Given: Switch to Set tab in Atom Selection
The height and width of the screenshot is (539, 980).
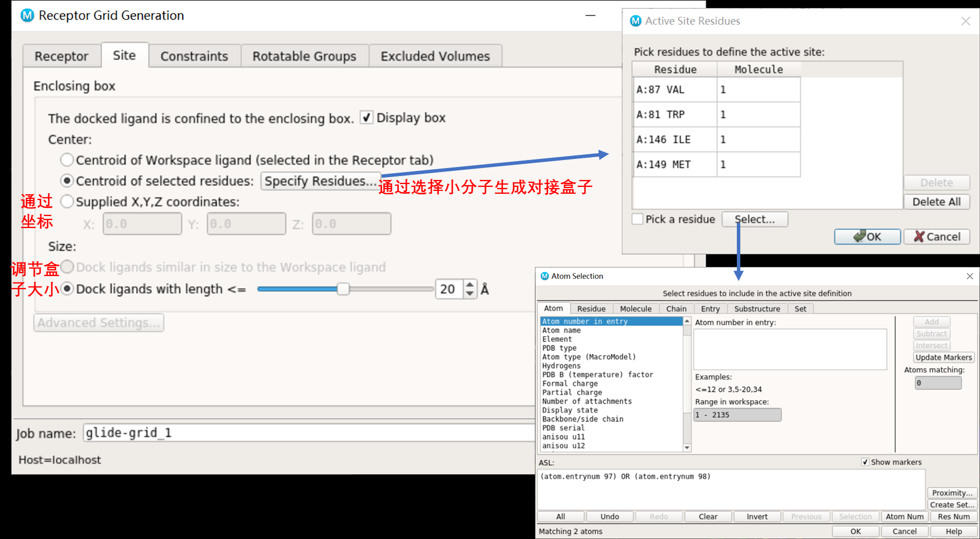Looking at the screenshot, I should pyautogui.click(x=800, y=309).
